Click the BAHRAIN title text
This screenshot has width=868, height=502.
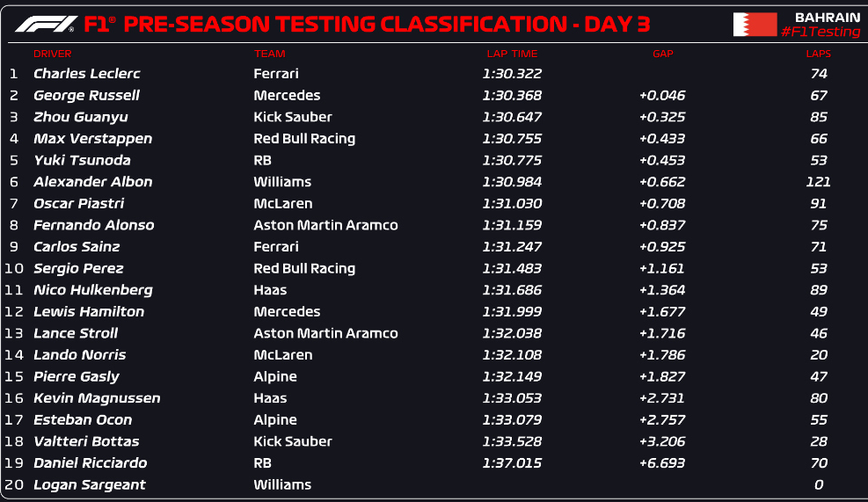point(828,18)
